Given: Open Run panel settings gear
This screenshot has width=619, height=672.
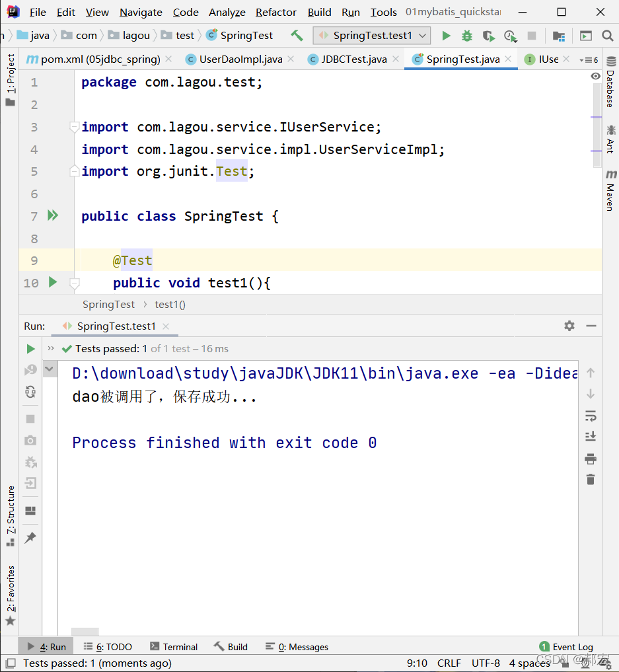Looking at the screenshot, I should point(569,326).
